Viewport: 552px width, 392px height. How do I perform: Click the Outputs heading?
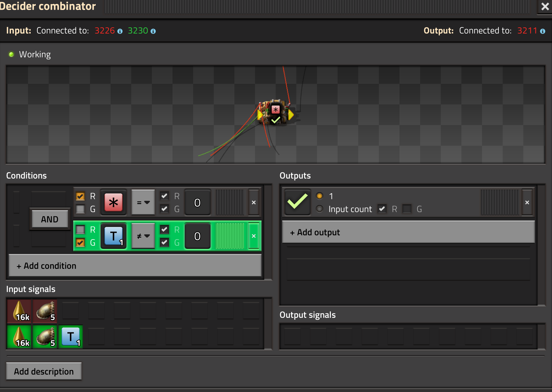pos(295,176)
